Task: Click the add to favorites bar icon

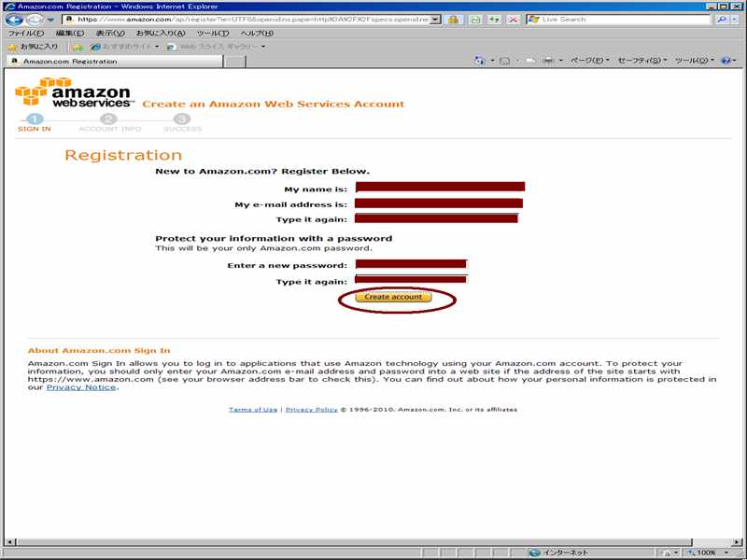Action: tap(78, 48)
